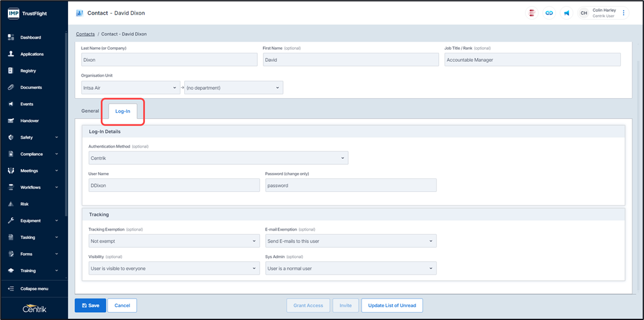The width and height of the screenshot is (644, 320).
Task: Open the Events megaphone icon in sidebar
Action: click(11, 104)
